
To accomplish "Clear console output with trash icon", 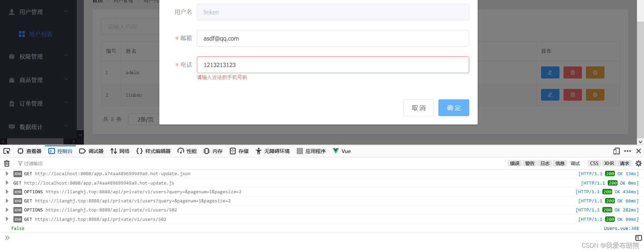I will [x=7, y=163].
